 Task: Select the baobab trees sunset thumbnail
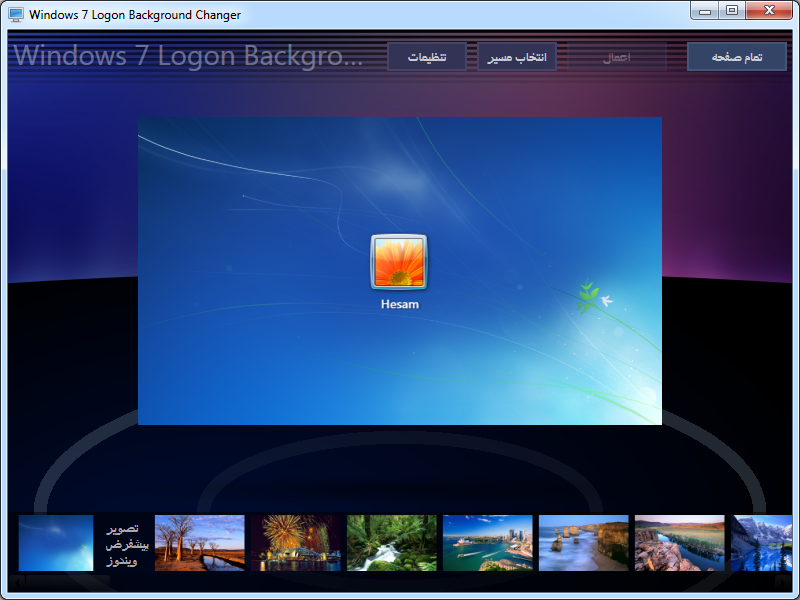point(199,543)
